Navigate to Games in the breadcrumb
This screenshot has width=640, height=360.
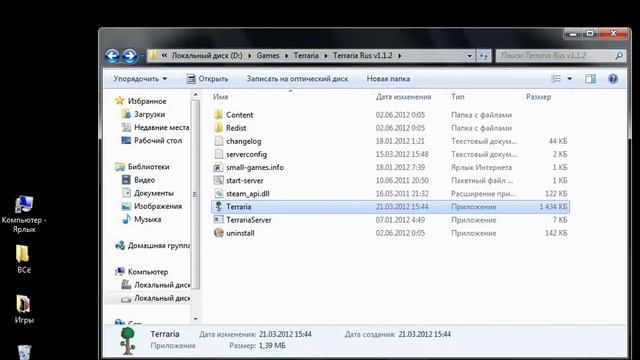tap(268, 56)
